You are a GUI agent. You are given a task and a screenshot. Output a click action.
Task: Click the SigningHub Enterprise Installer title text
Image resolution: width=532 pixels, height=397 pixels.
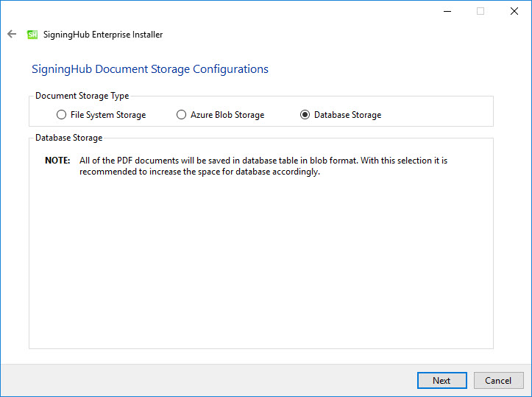[103, 35]
